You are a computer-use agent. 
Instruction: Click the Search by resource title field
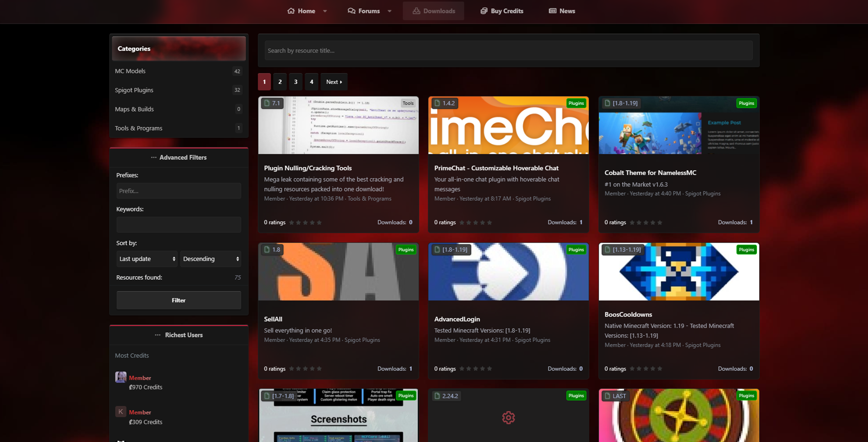(x=508, y=51)
